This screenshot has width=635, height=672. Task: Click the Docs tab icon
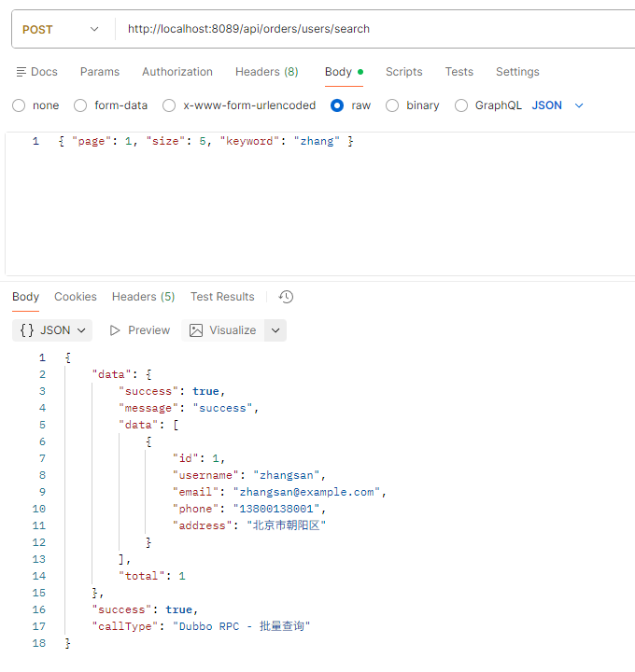21,72
